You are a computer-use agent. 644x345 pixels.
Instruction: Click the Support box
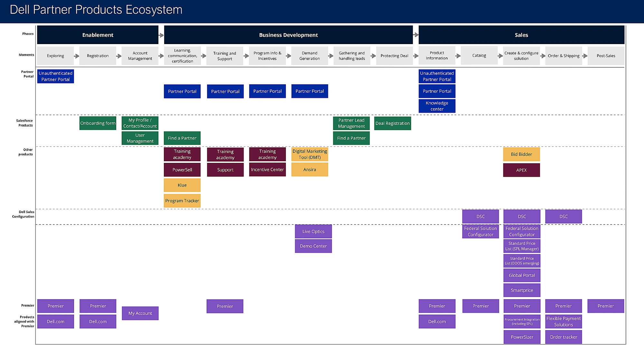click(225, 170)
